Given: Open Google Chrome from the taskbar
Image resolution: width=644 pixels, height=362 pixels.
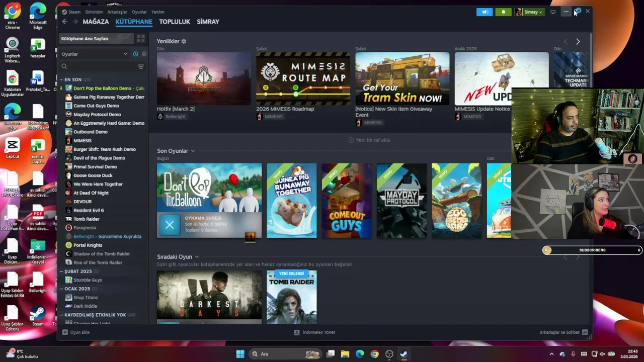Looking at the screenshot, I should 374,354.
